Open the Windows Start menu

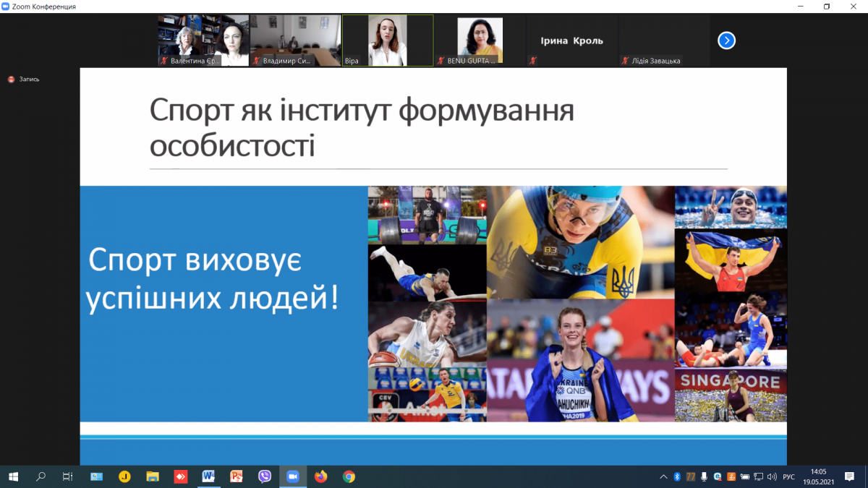13,476
